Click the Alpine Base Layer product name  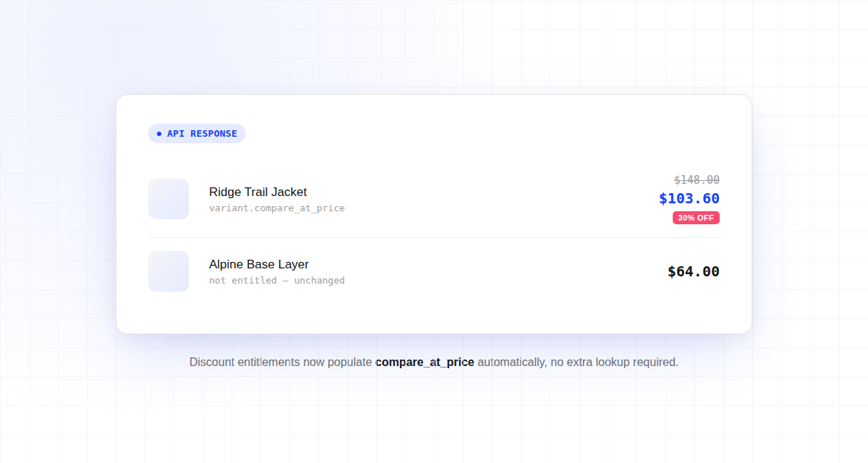click(259, 264)
